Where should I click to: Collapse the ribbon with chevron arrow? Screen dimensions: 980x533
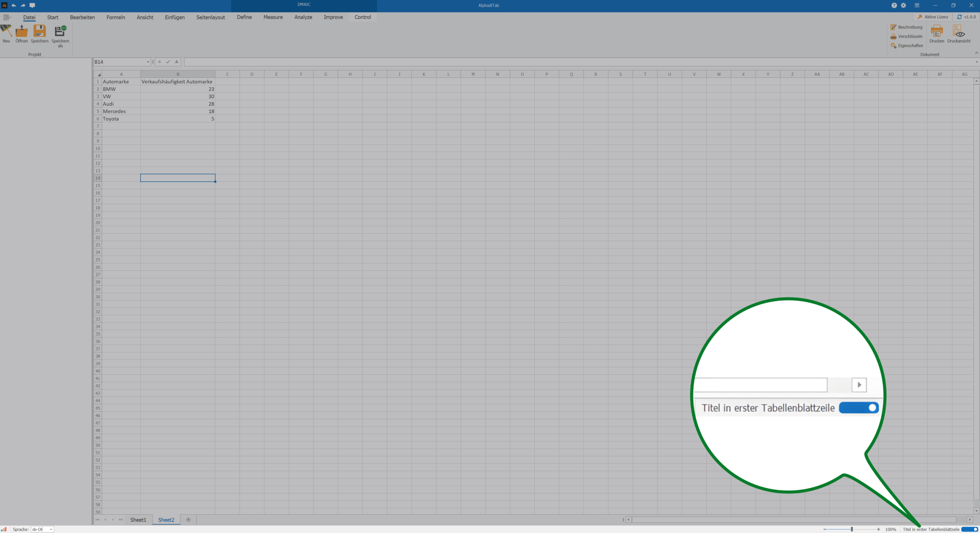(977, 53)
